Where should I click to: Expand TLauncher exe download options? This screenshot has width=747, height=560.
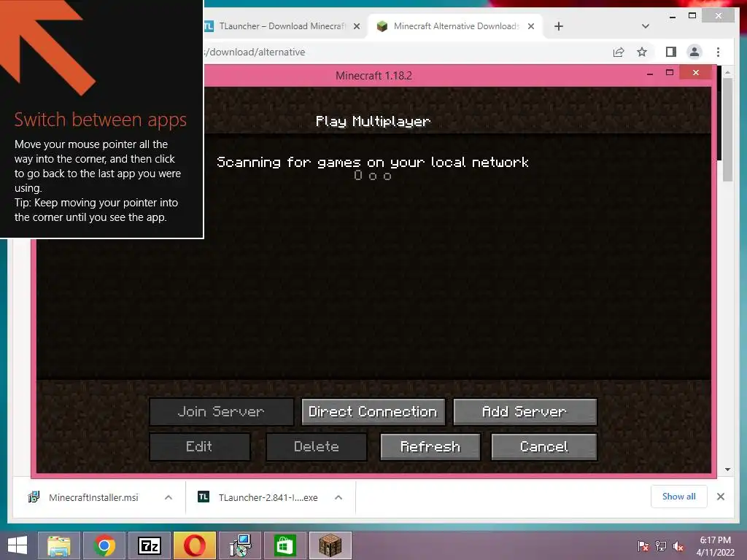(338, 497)
